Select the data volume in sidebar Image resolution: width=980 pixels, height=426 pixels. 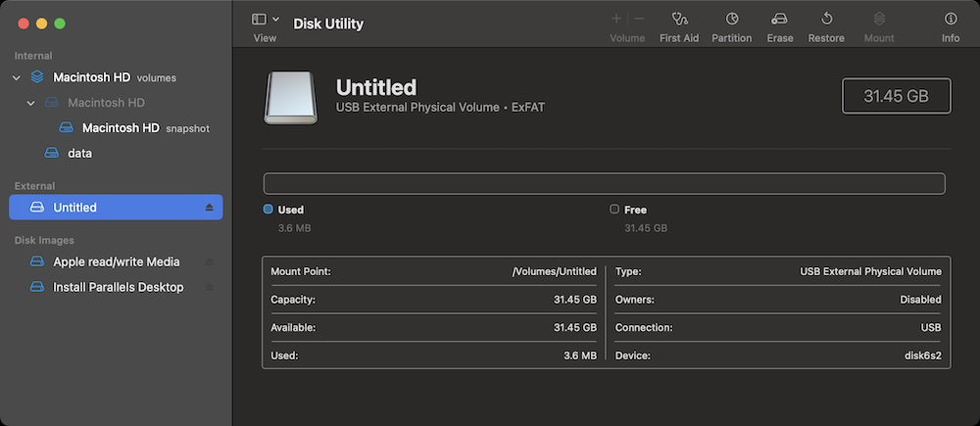click(x=79, y=154)
